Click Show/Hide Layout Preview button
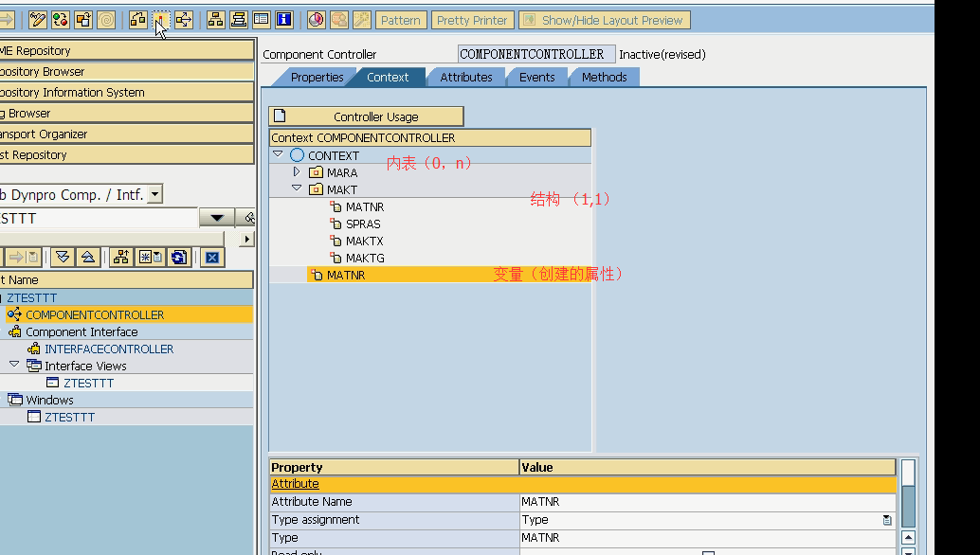This screenshot has width=980, height=555. 605,20
